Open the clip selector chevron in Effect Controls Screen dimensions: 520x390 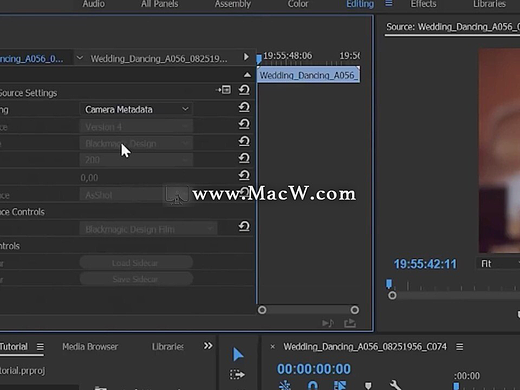[80, 58]
